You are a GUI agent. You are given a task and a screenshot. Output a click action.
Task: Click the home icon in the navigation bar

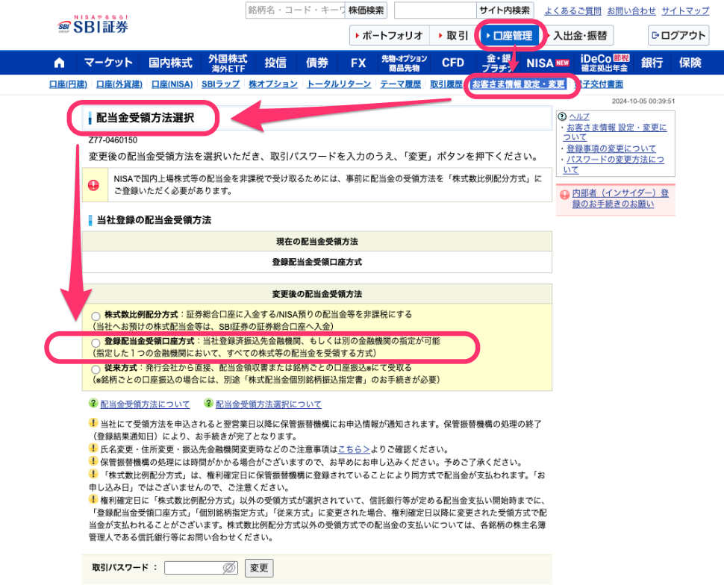60,63
